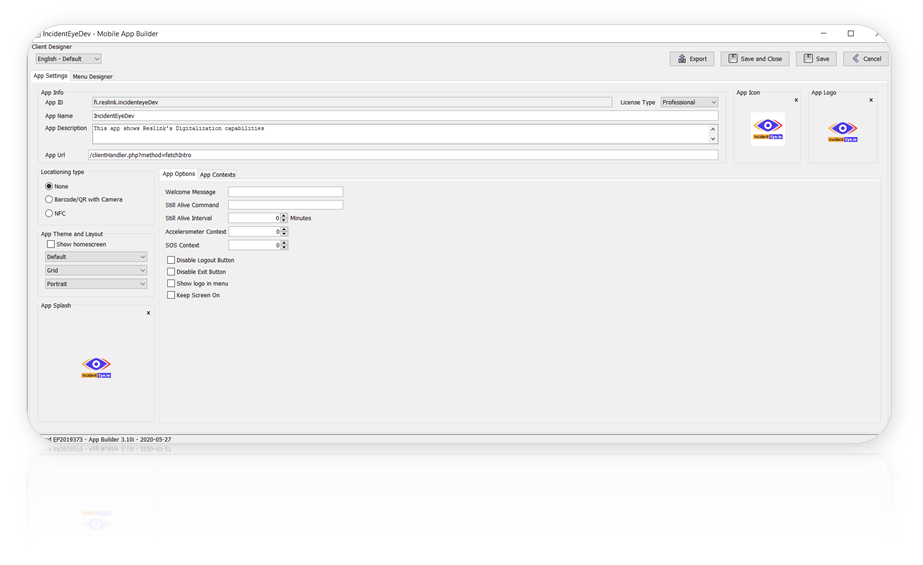Check Disable Logout Button option
The width and height of the screenshot is (923, 565).
tap(171, 260)
